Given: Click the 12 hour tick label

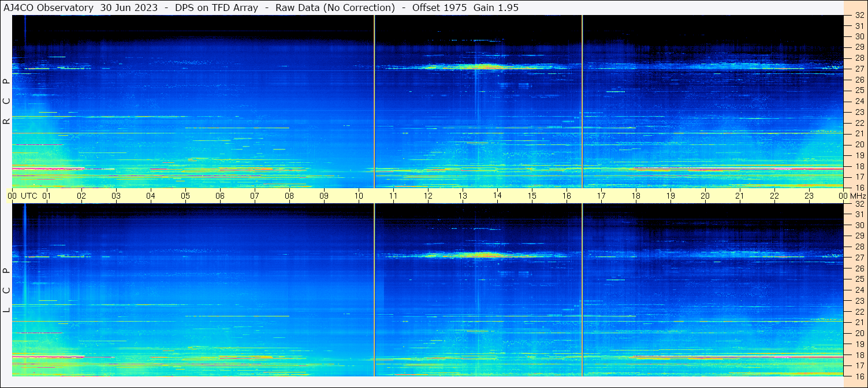Looking at the screenshot, I should pyautogui.click(x=428, y=196).
